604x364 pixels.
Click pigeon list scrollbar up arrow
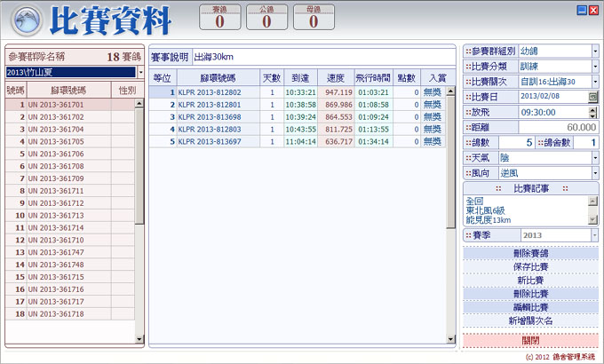tap(139, 103)
